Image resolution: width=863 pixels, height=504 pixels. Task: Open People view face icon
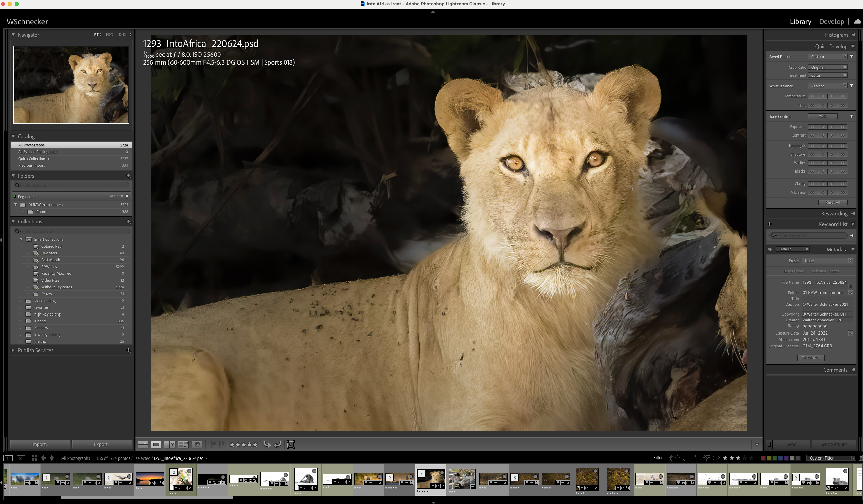(197, 445)
